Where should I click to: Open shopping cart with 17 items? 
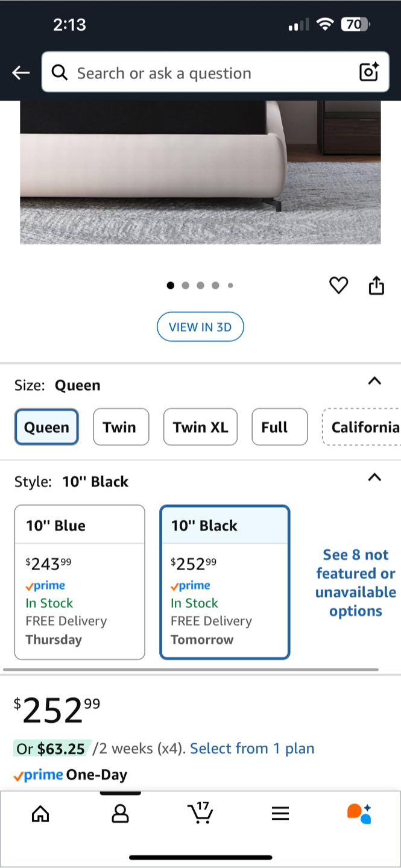click(x=200, y=813)
